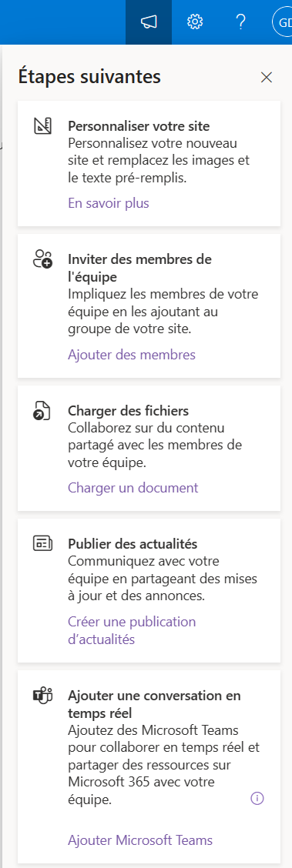292x868 pixels.
Task: Open the En savoir plus link
Action: click(x=109, y=203)
